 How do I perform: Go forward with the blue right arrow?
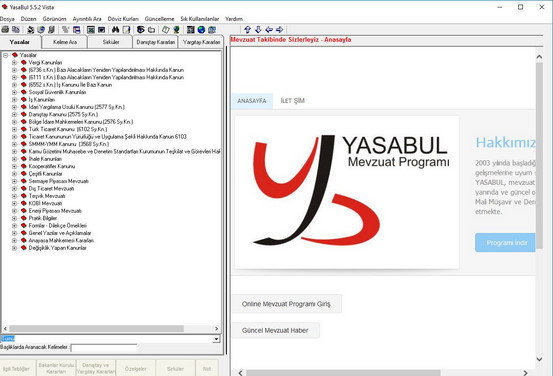point(280,30)
